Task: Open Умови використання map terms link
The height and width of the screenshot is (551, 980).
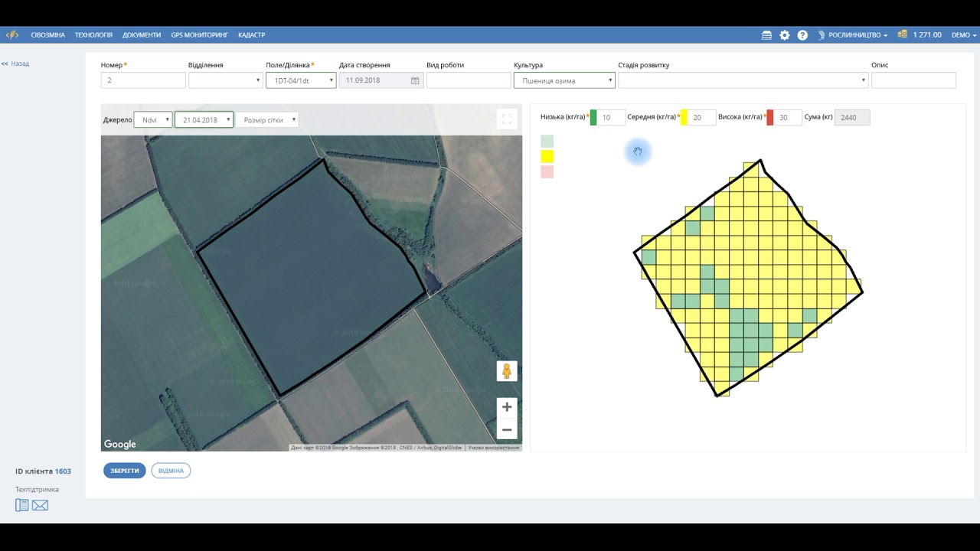Action: pos(493,448)
